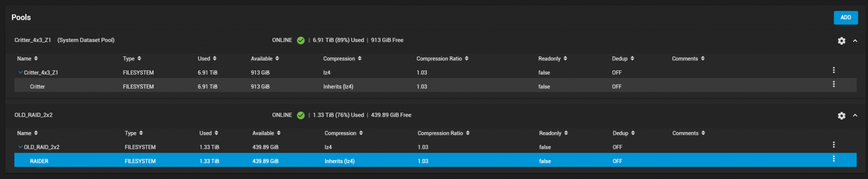Collapse the Critter_4x3_Z1 pool panel
Image resolution: width=868 pixels, height=179 pixels.
pos(855,41)
